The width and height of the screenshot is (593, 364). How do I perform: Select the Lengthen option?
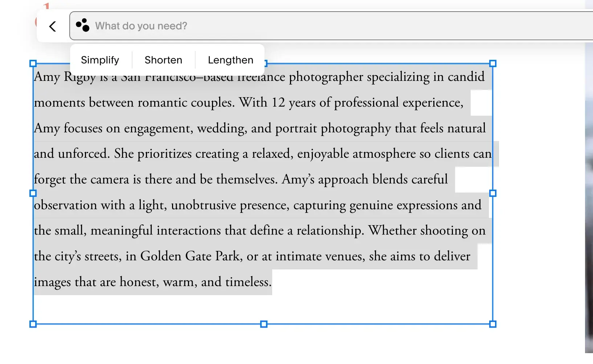pos(230,59)
